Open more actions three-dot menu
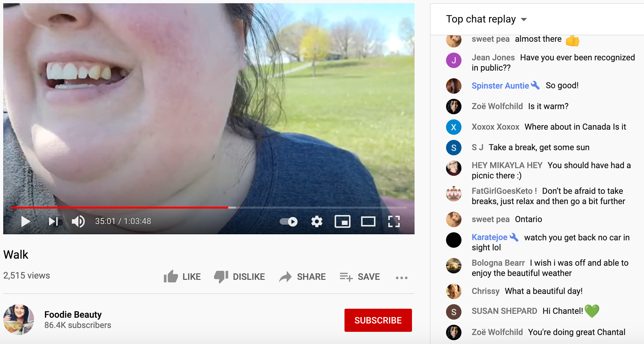 402,278
